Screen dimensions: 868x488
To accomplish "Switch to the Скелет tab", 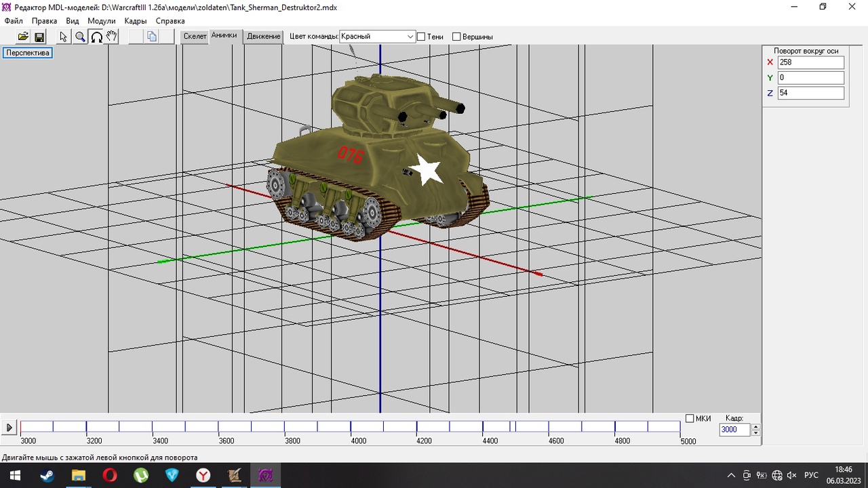I will click(x=195, y=37).
